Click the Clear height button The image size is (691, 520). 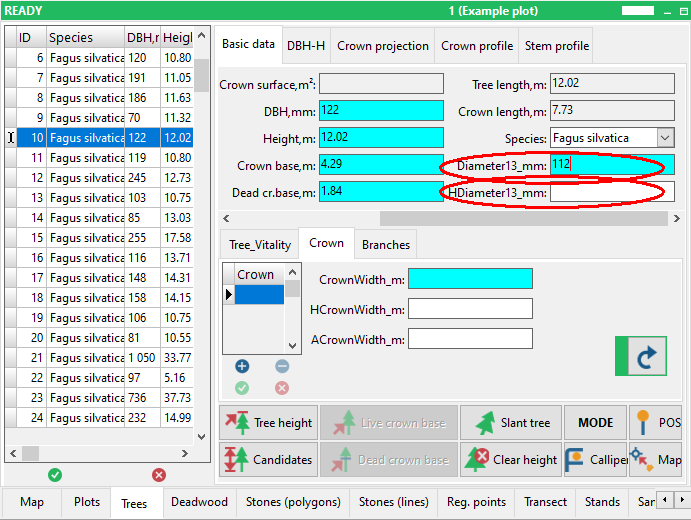[510, 460]
